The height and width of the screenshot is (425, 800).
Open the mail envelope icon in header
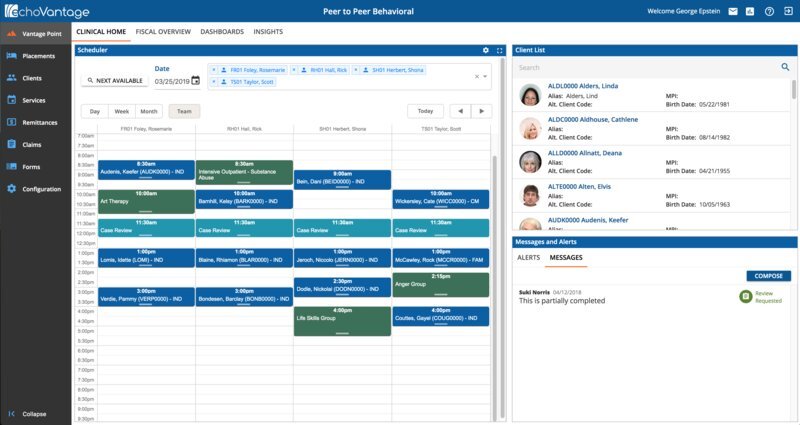click(733, 11)
